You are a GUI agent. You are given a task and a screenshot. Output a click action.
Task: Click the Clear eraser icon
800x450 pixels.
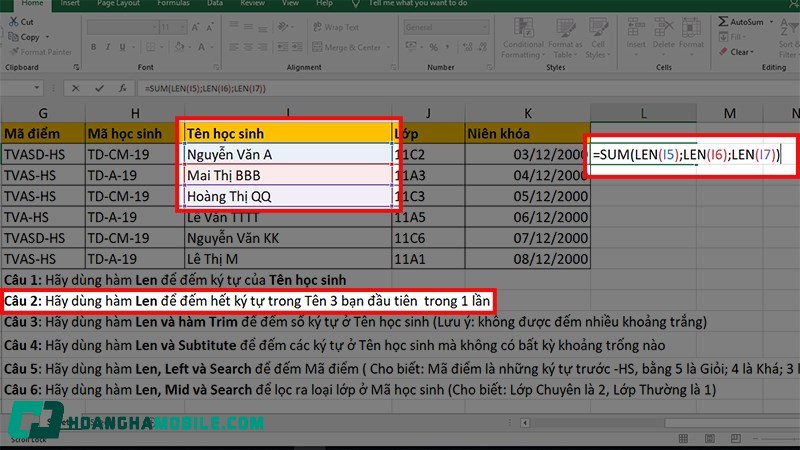click(722, 52)
